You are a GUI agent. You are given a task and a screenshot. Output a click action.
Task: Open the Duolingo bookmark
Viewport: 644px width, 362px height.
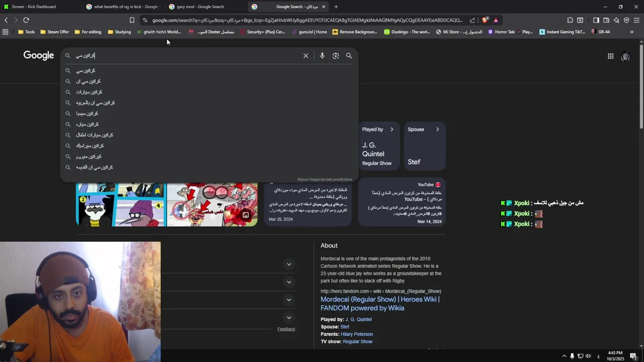tap(407, 32)
